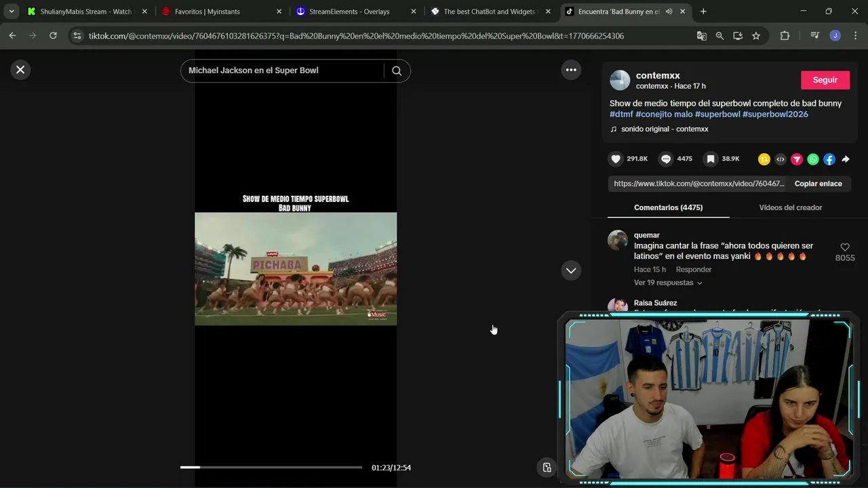Open #superbowl2026 hashtag link

(775, 115)
